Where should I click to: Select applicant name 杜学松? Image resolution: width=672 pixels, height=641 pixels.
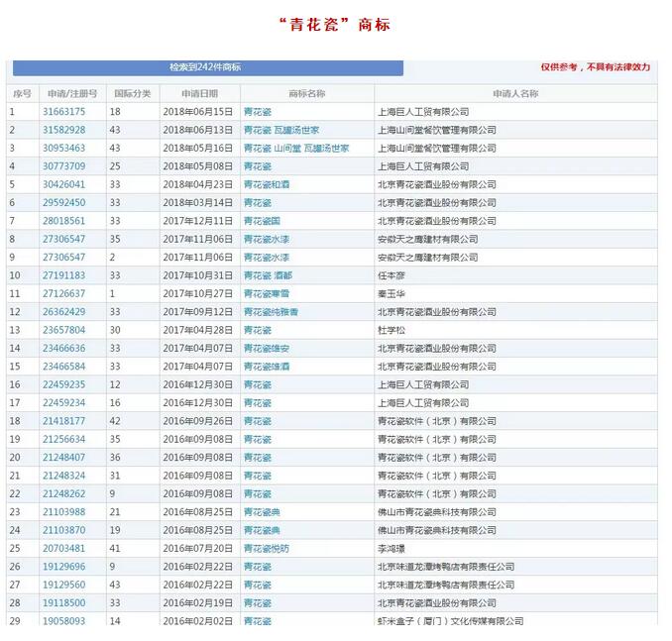(392, 330)
